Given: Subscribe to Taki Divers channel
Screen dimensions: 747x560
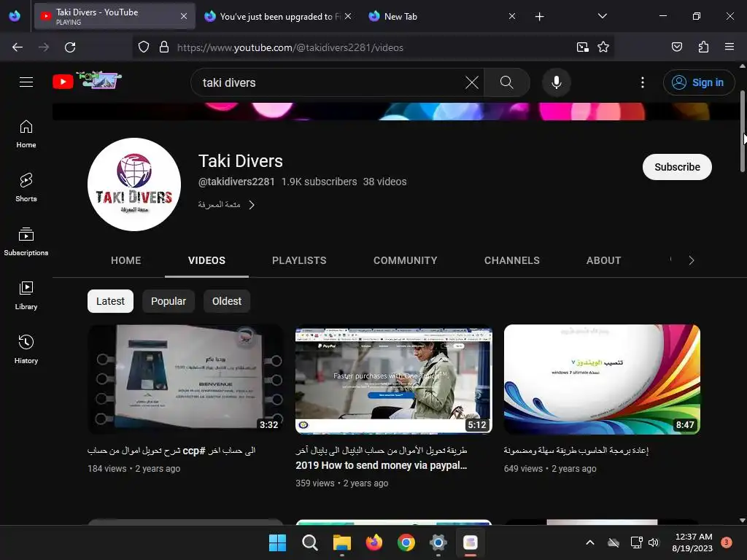Looking at the screenshot, I should 677,167.
